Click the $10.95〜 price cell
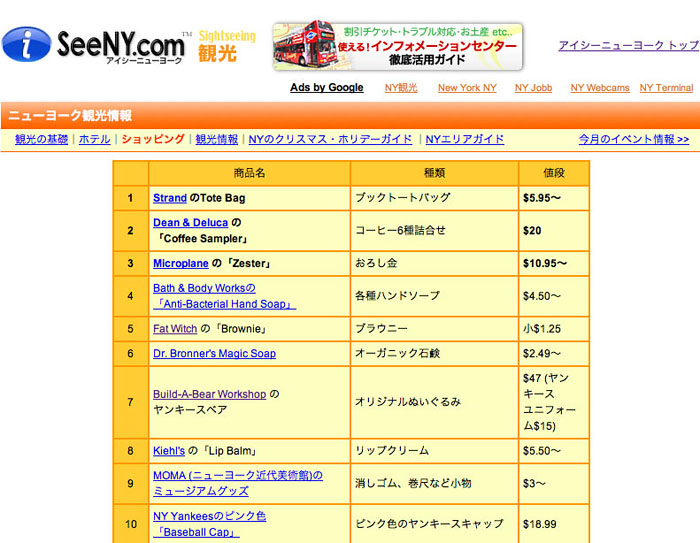700x543 pixels. 554,263
